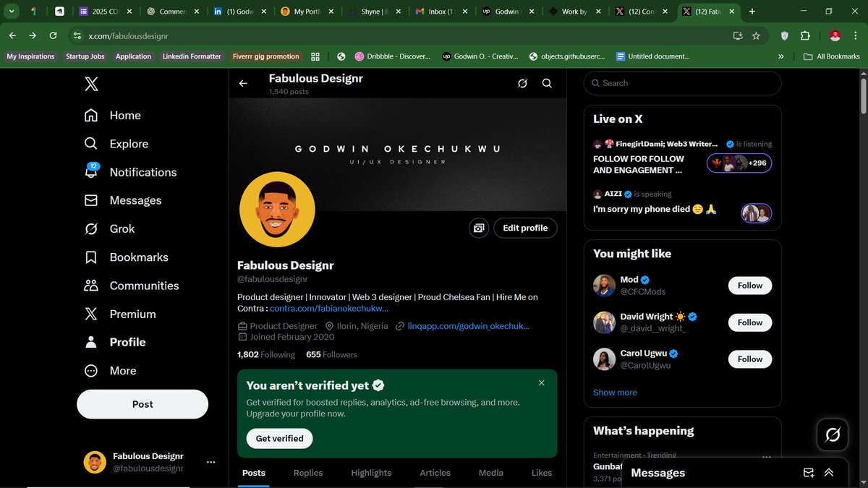Click the shield extension icon in the toolbar
Viewport: 868px width, 488px height.
coord(785,35)
